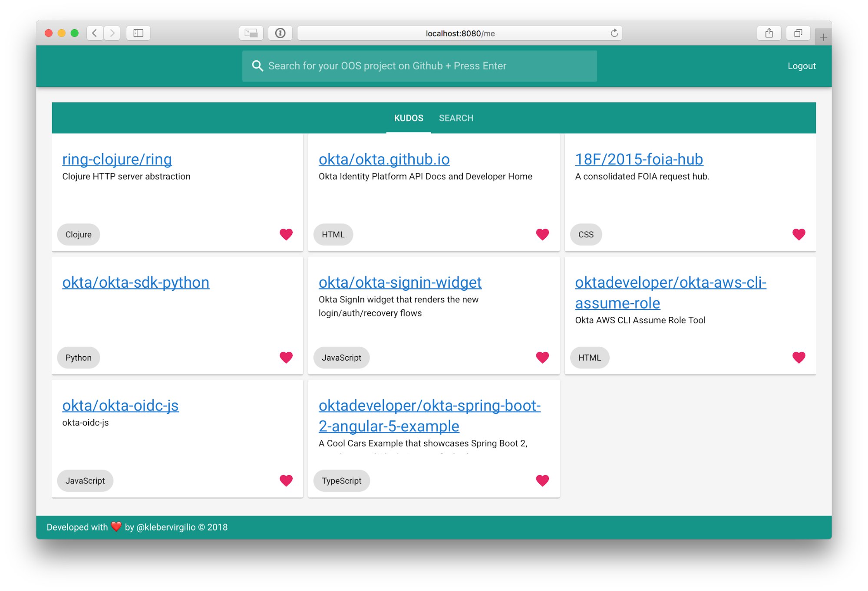This screenshot has width=868, height=591.
Task: Show all tabs overview button
Action: [798, 33]
